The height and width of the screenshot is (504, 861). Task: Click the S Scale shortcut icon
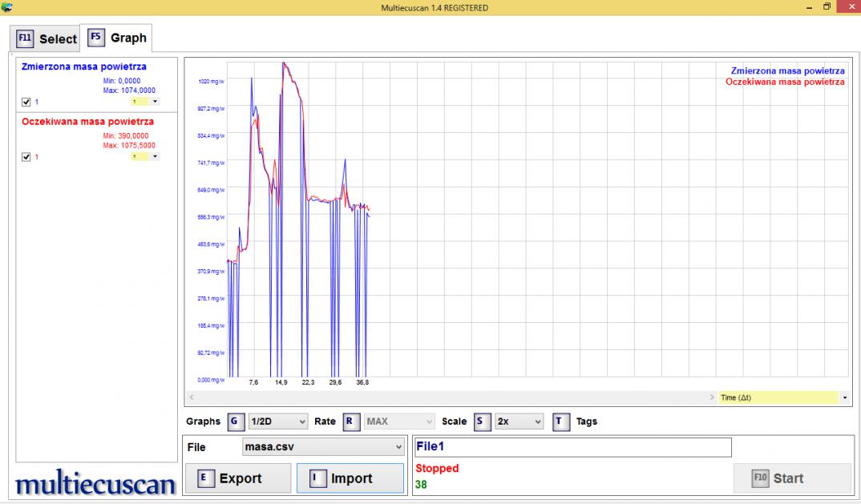point(482,421)
